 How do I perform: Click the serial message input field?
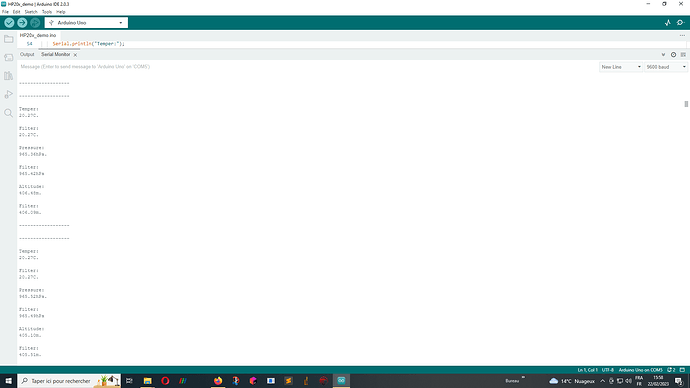point(307,67)
